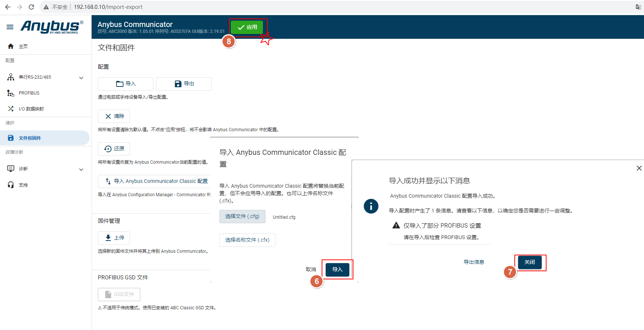Export configuration with 导出 button

click(x=184, y=84)
